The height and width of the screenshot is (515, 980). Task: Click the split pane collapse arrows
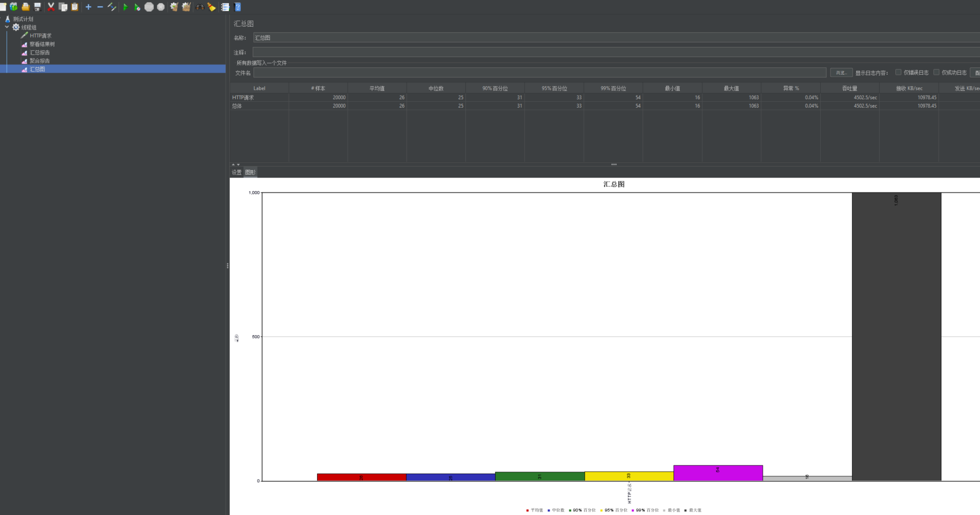coord(236,165)
